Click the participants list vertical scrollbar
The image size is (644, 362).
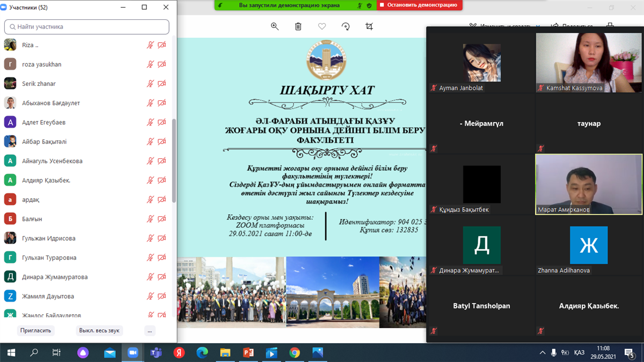click(x=173, y=161)
